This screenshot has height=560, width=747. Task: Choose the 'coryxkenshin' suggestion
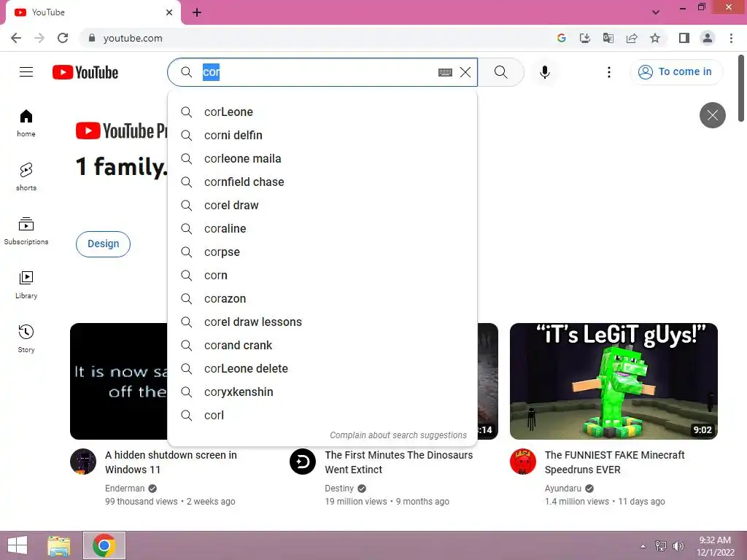tap(322, 392)
